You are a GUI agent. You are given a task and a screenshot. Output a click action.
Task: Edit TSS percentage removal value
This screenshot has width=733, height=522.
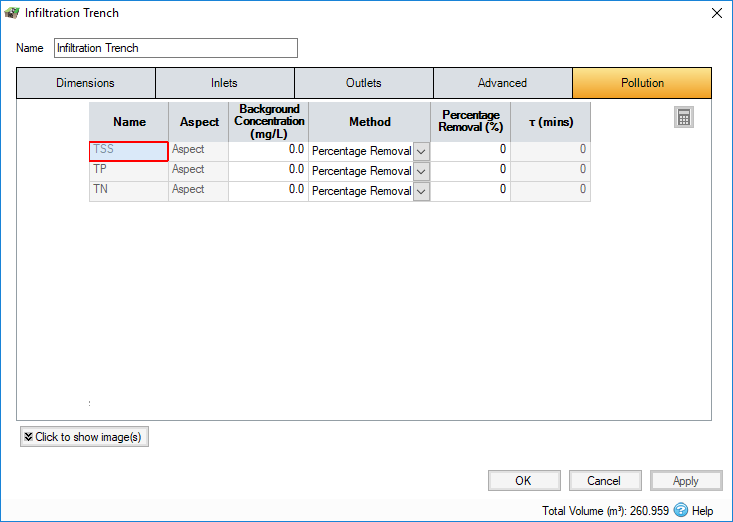[470, 151]
